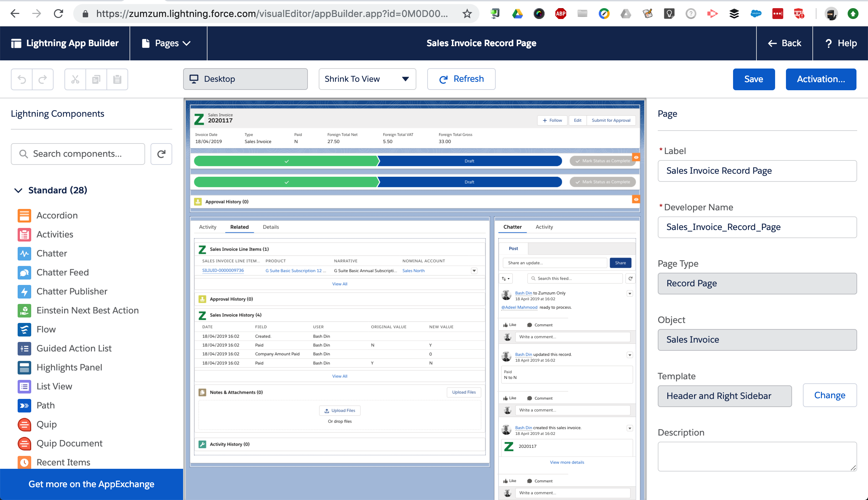868x500 pixels.
Task: Click the Related tab on invoice record
Action: [x=238, y=227]
